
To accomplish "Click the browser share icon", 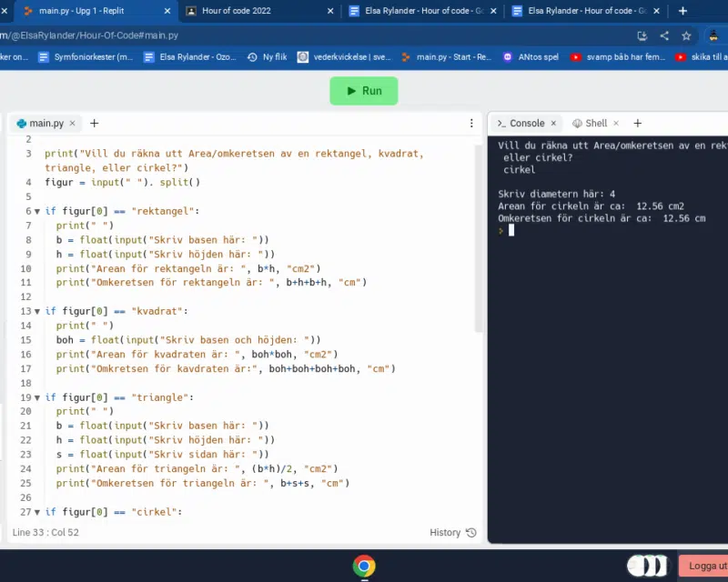I will (x=664, y=35).
